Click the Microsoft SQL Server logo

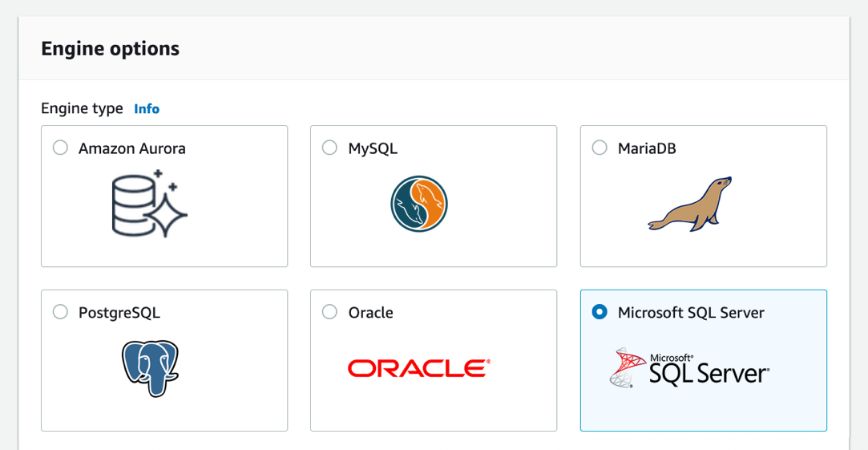tap(689, 368)
